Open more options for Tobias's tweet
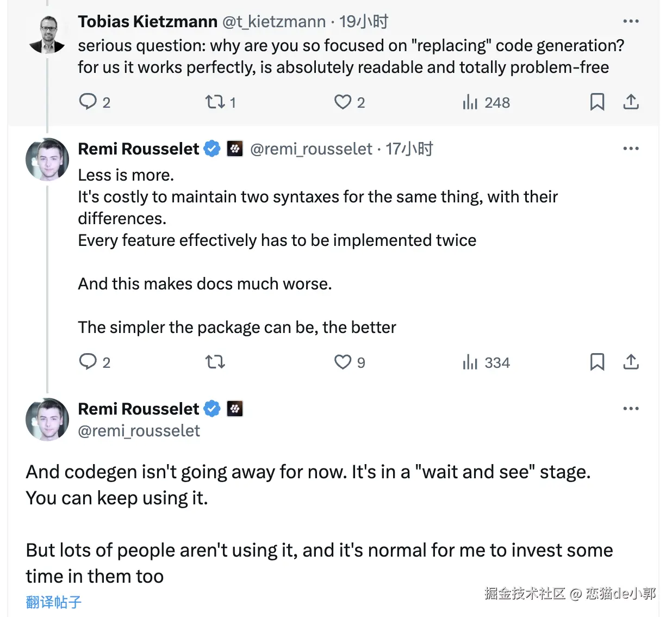Viewport: 672px width, 617px height. coord(631,21)
